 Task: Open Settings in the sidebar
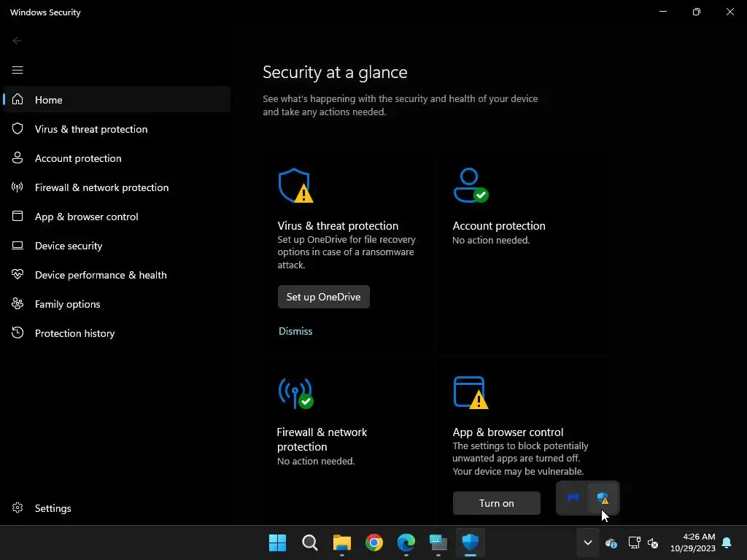(117, 508)
